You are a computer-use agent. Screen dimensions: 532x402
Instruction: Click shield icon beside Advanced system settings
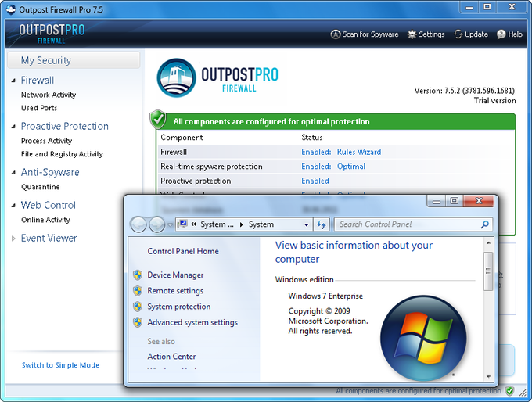(138, 322)
